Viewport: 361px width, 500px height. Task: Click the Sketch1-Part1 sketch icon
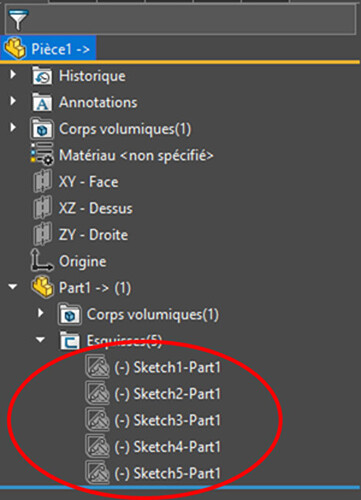point(97,366)
